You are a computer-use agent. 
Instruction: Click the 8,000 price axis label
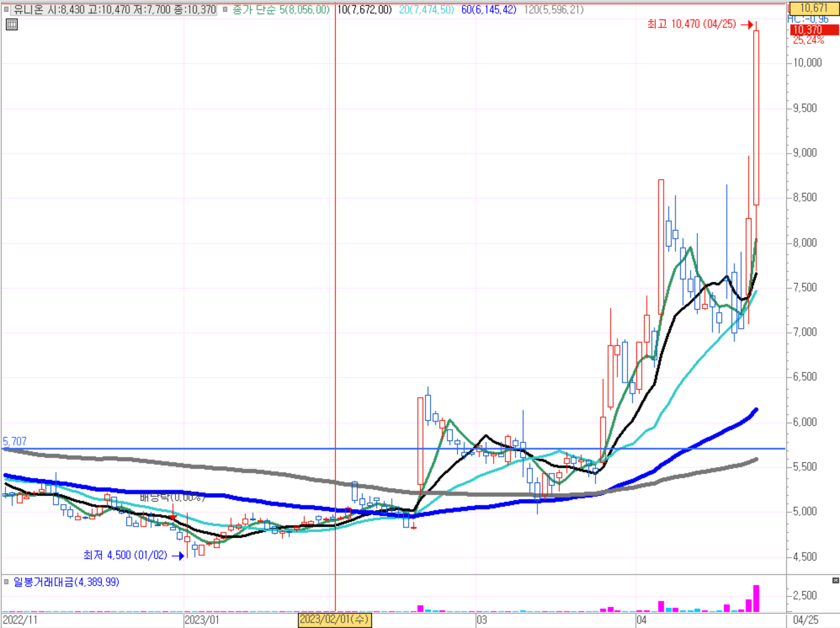point(805,242)
